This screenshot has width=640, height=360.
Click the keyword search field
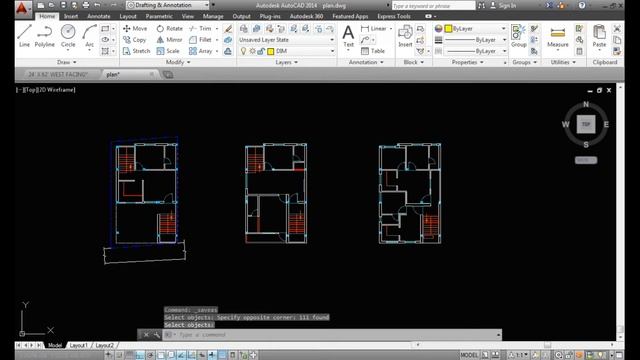point(433,6)
